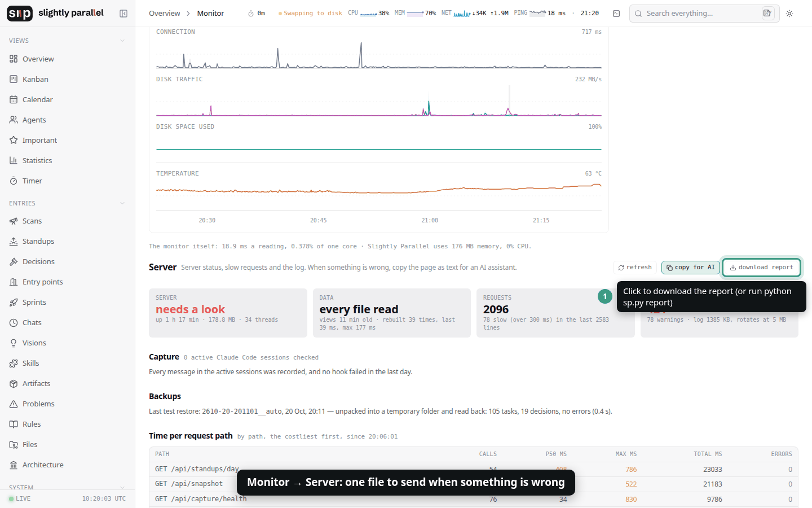Select the Important star item

click(x=68, y=140)
